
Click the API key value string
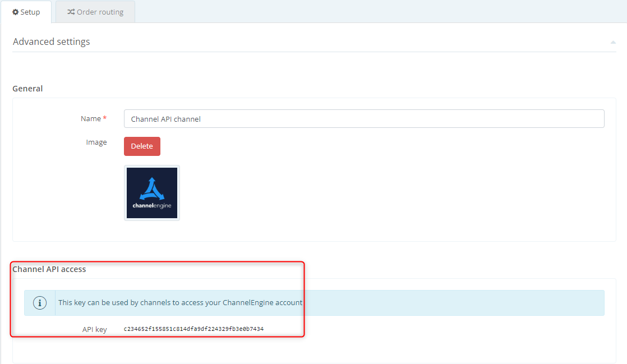coord(193,329)
